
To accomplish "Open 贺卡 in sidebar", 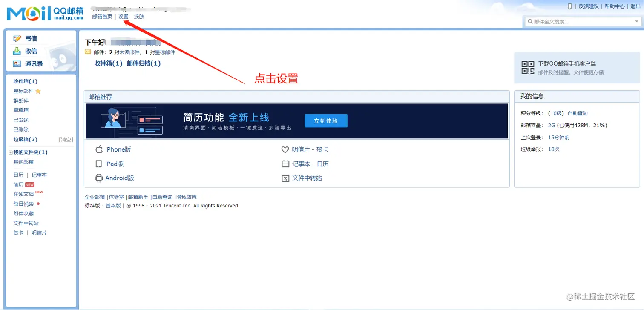I will [x=18, y=233].
